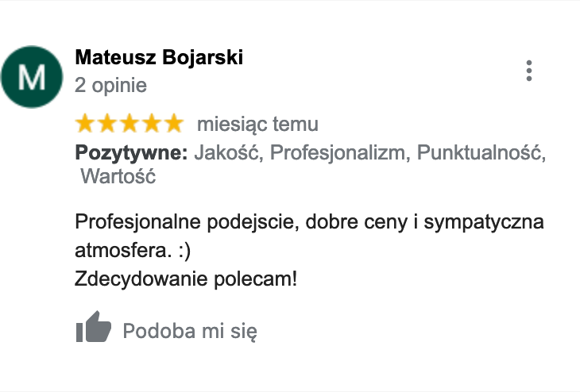Viewport: 580px width, 392px height.
Task: Click the third yellow rating star
Action: click(x=130, y=123)
